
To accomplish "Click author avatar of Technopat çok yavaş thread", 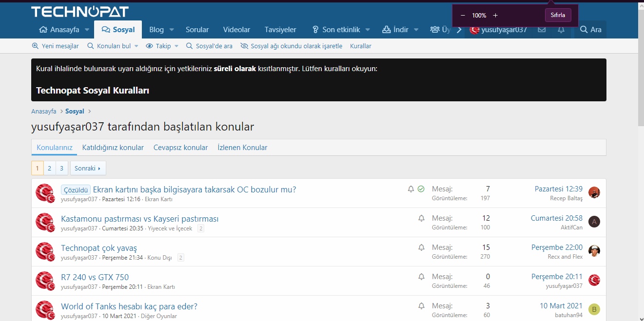I will coord(44,251).
